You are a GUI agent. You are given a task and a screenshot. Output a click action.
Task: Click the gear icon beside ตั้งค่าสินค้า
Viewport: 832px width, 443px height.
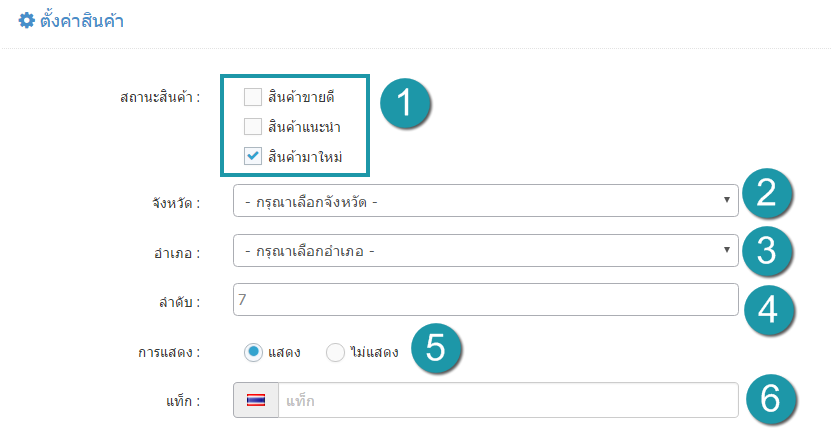click(x=27, y=21)
